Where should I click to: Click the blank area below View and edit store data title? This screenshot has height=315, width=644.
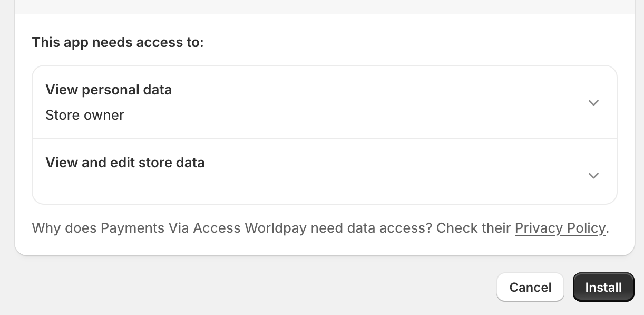211,186
